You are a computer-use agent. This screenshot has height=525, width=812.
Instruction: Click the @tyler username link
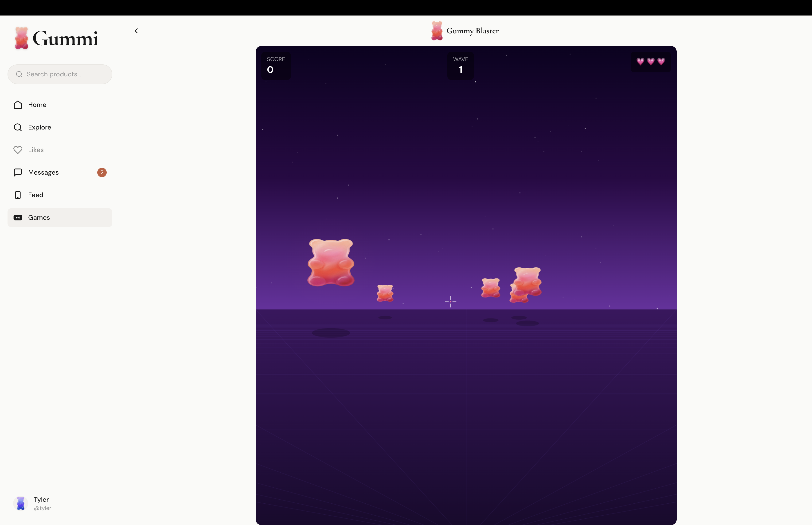[43, 508]
